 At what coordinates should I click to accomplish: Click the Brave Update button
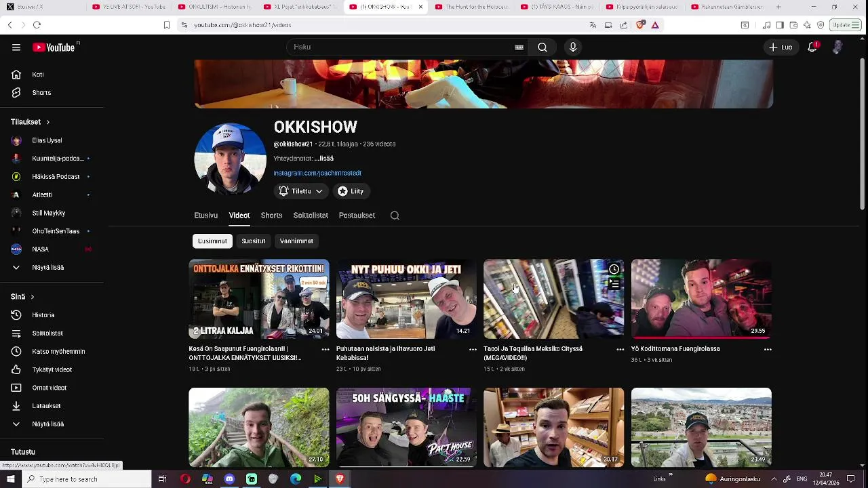pyautogui.click(x=846, y=25)
